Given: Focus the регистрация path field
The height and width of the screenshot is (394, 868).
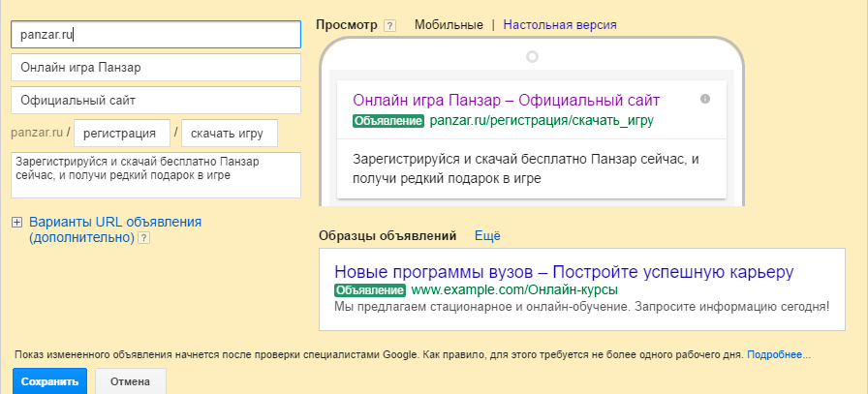Looking at the screenshot, I should pos(122,134).
